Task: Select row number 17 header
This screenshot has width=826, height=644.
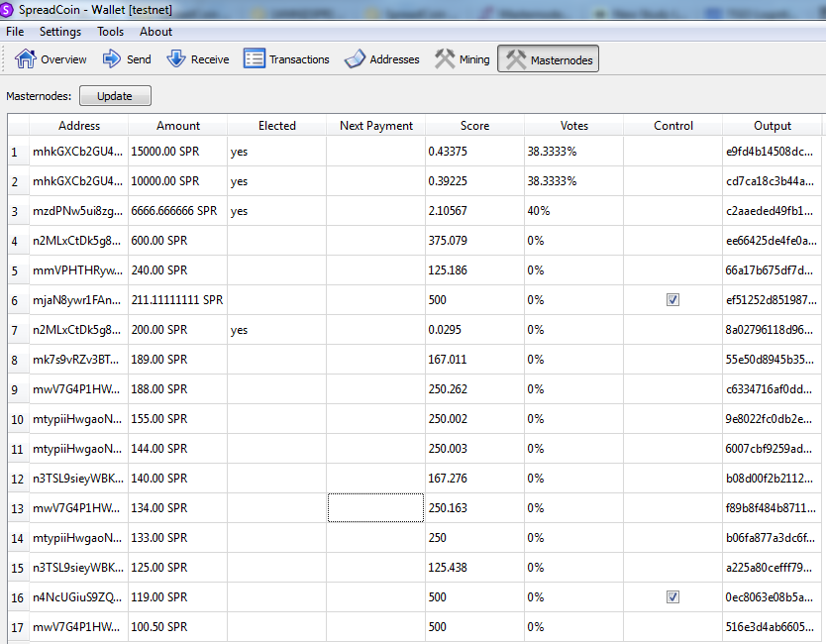Action: tap(19, 627)
